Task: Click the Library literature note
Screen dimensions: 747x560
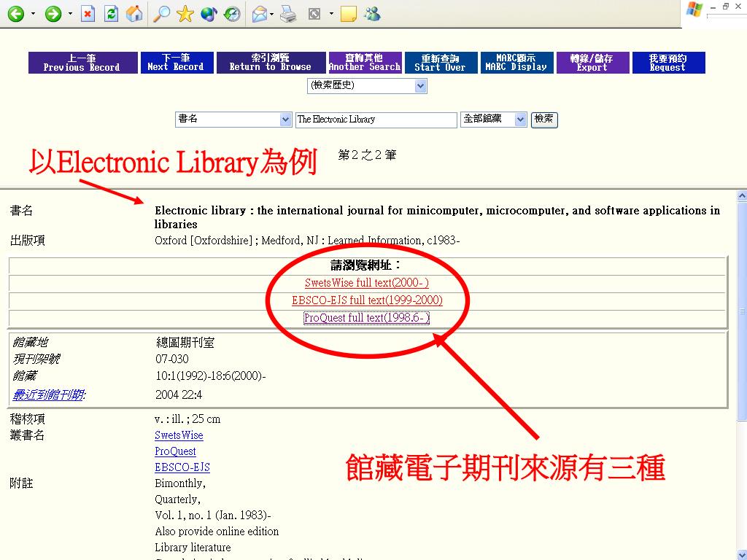Action: click(x=193, y=548)
